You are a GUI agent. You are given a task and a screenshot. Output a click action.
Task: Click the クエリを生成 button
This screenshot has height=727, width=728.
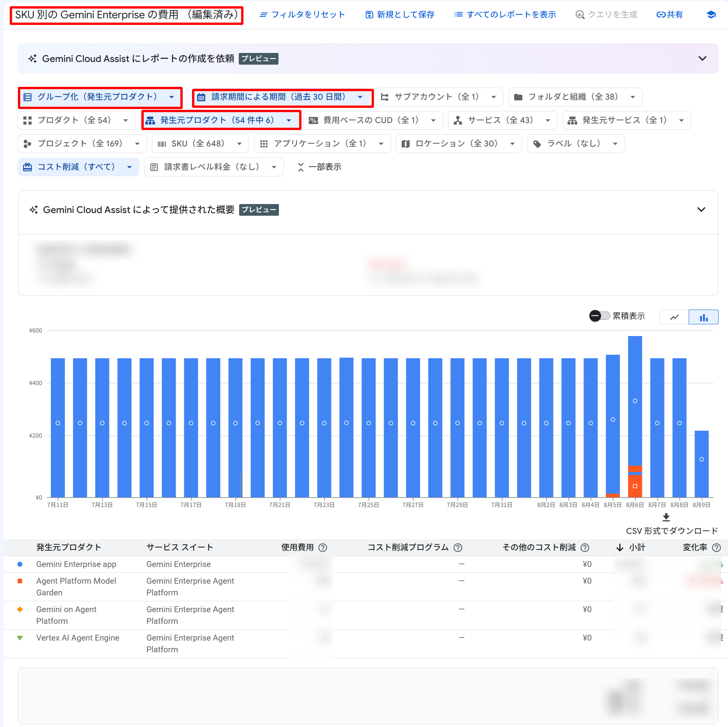pyautogui.click(x=606, y=15)
